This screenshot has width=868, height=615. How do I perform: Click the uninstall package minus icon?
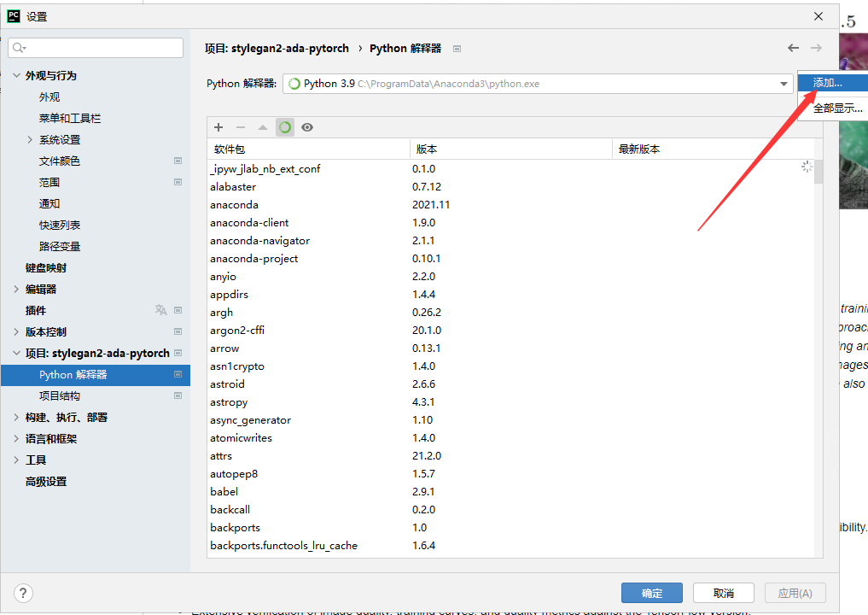click(240, 127)
